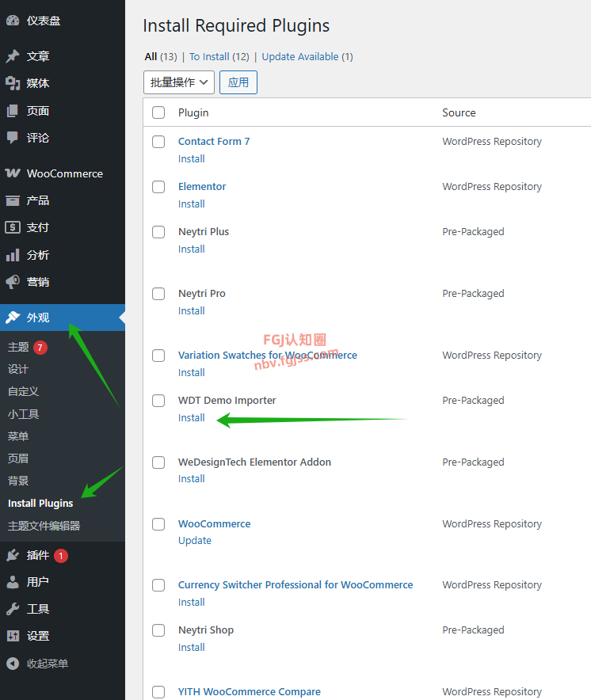591x700 pixels.
Task: Click the Dashboard gauge icon
Action: [13, 21]
